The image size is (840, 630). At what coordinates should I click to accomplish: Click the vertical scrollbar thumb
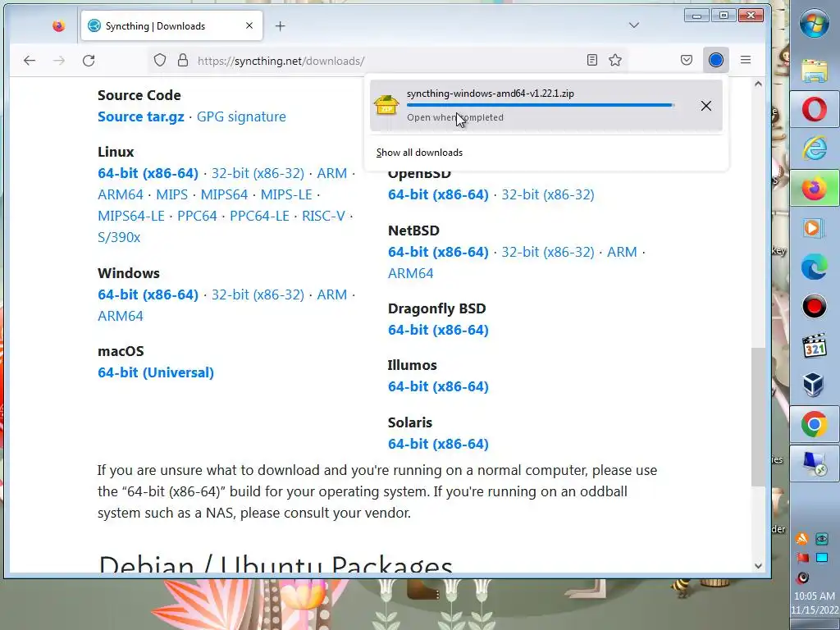[758, 417]
